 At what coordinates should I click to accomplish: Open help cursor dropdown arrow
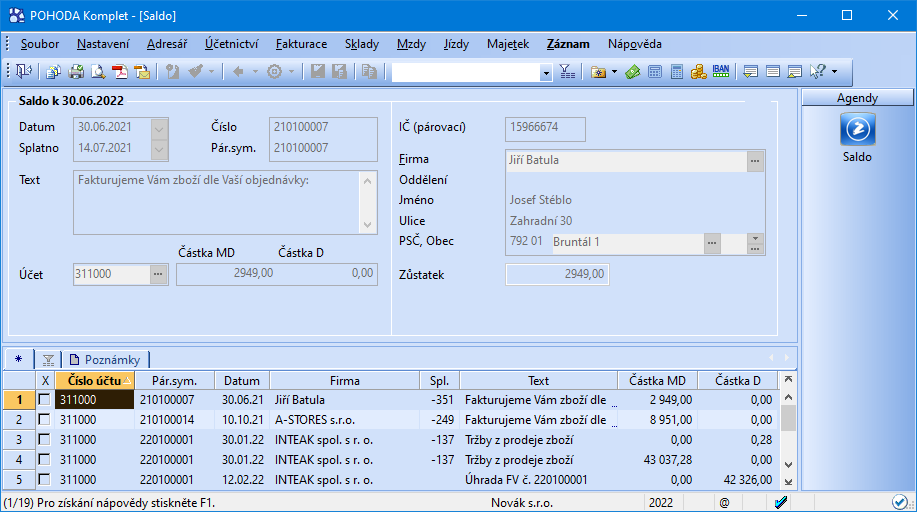coord(834,72)
